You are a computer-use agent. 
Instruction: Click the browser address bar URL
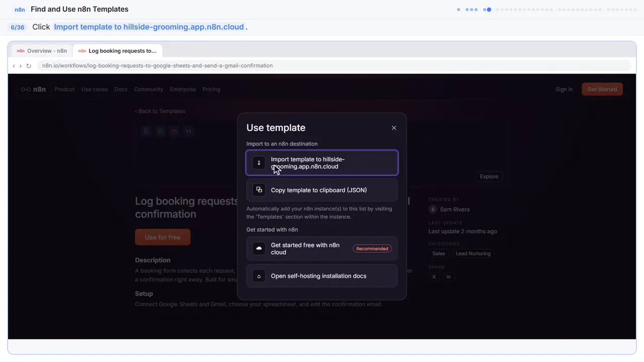click(157, 66)
